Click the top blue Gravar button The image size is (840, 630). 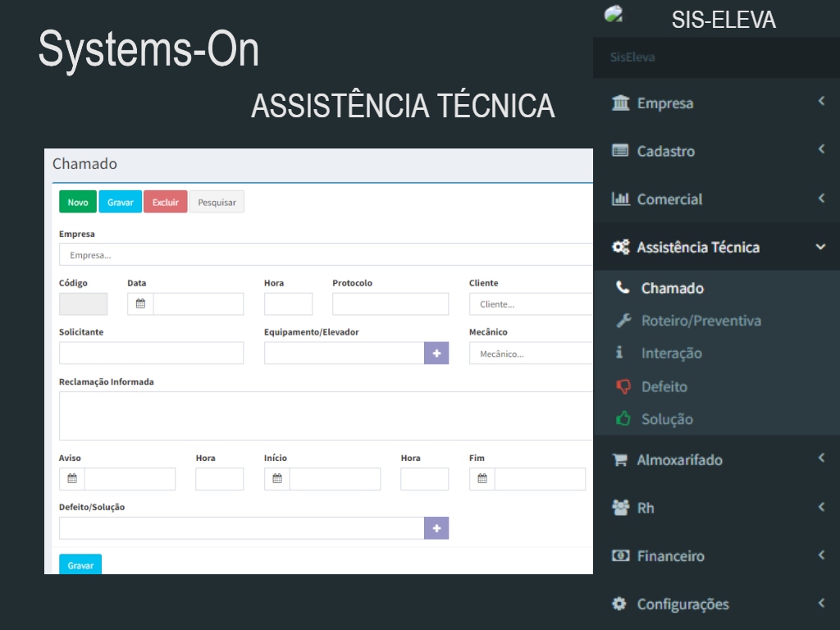120,202
